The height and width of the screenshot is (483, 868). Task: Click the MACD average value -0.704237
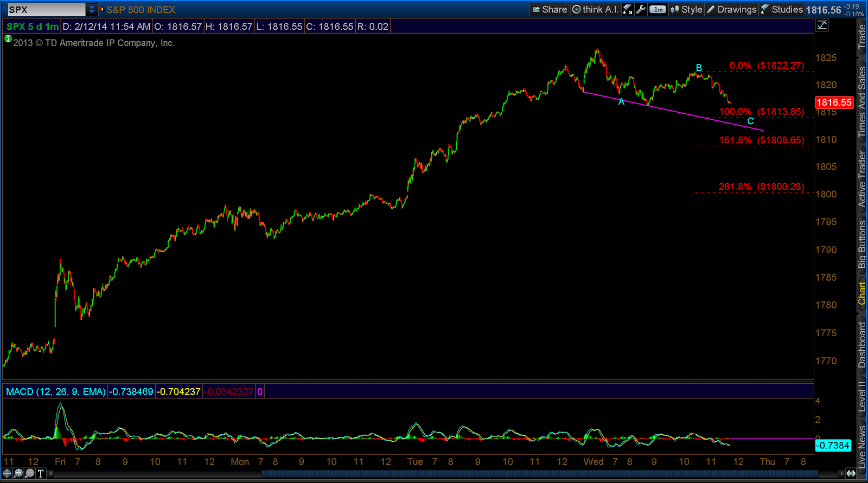(x=179, y=391)
